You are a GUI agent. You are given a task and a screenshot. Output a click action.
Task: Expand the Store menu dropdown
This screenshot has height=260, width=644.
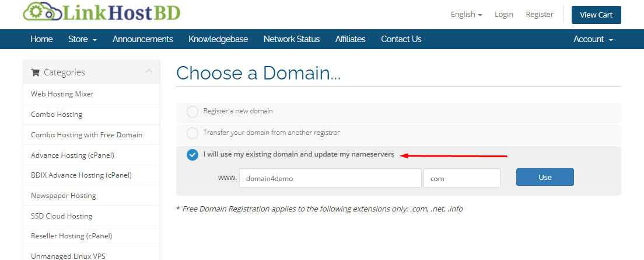(x=82, y=39)
